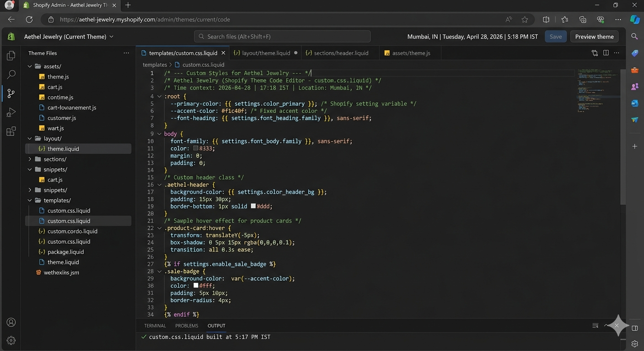
Task: Collapse the templates folder
Action: point(30,200)
